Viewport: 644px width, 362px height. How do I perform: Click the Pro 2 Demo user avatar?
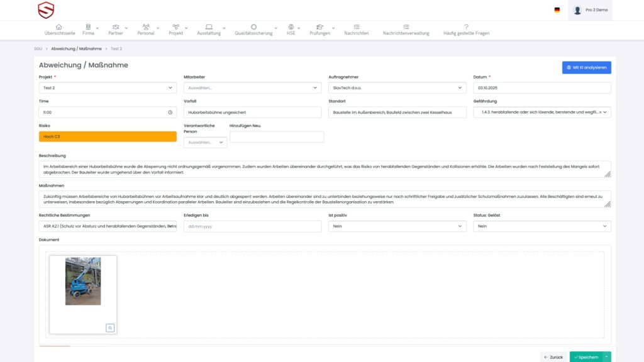pos(577,10)
